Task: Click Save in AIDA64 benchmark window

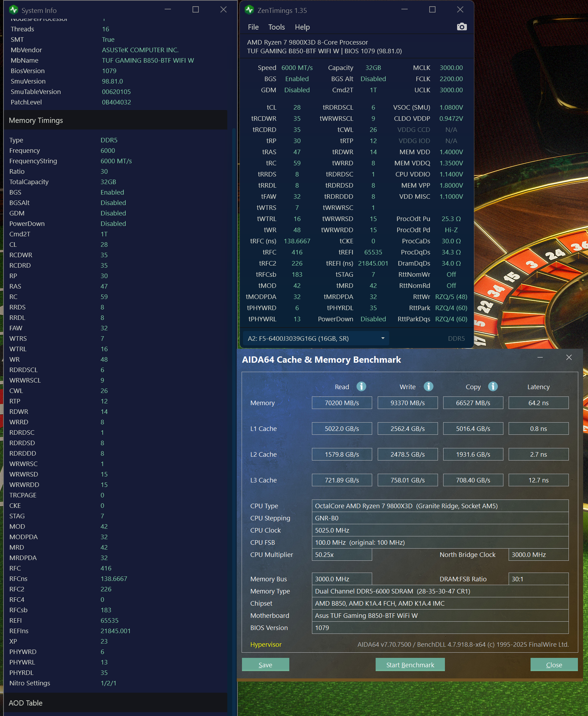Action: click(x=265, y=665)
